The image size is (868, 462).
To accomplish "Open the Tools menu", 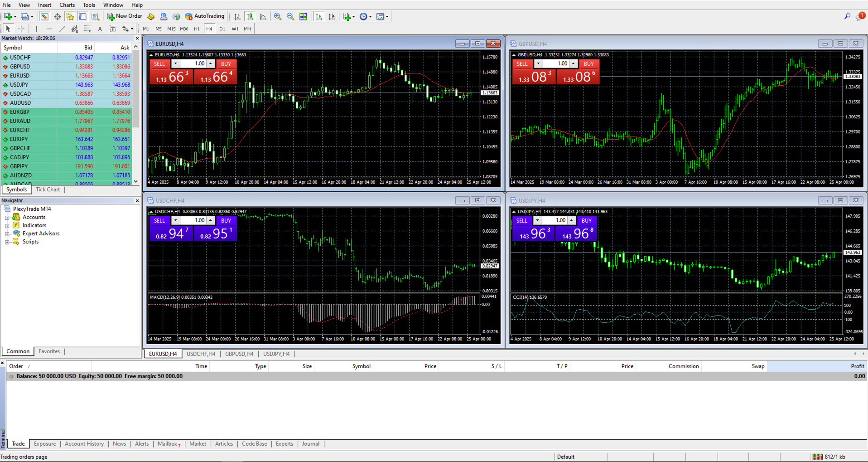I will point(89,5).
